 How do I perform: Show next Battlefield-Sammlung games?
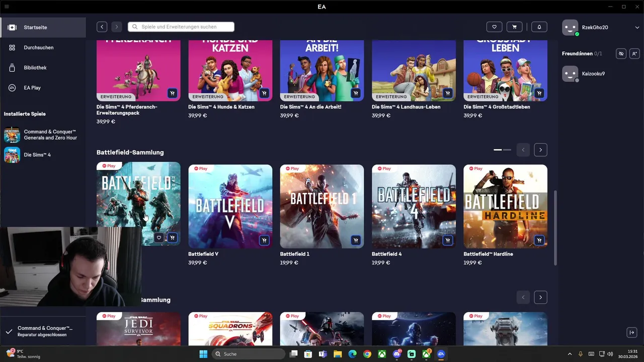click(x=540, y=150)
